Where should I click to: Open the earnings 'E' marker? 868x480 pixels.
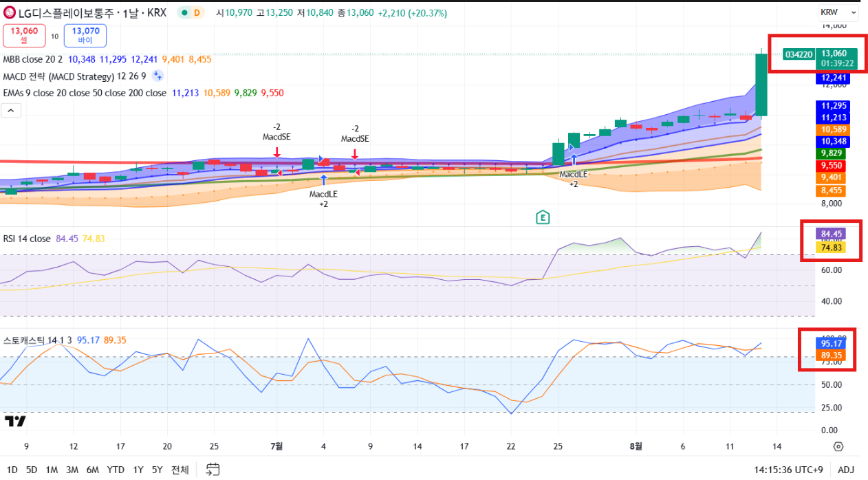pyautogui.click(x=542, y=217)
